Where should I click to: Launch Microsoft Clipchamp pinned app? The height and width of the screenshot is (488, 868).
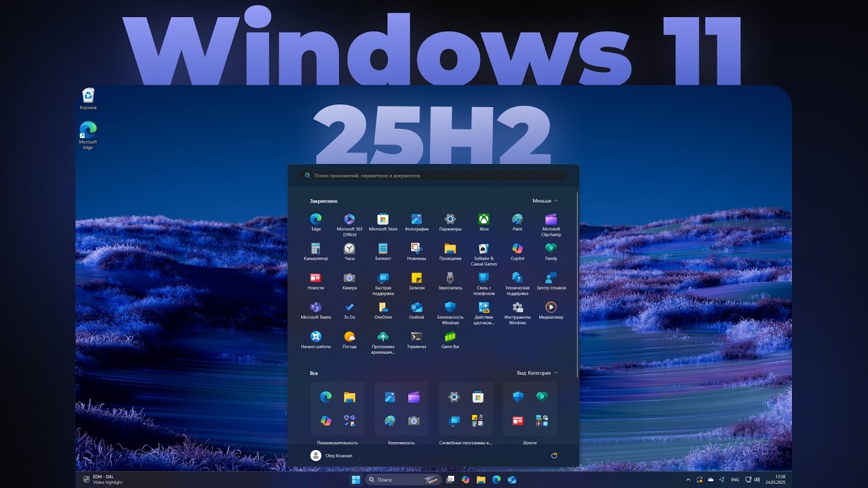[x=551, y=224]
